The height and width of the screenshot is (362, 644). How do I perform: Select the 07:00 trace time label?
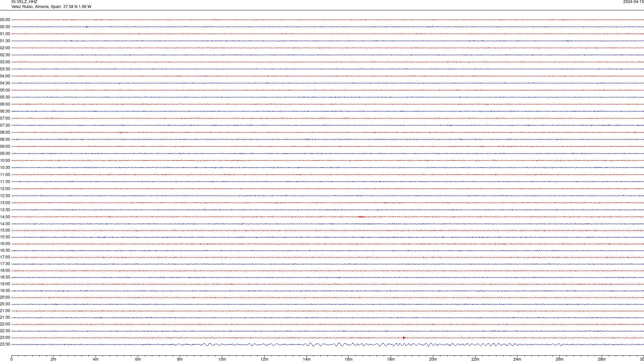tap(5, 118)
